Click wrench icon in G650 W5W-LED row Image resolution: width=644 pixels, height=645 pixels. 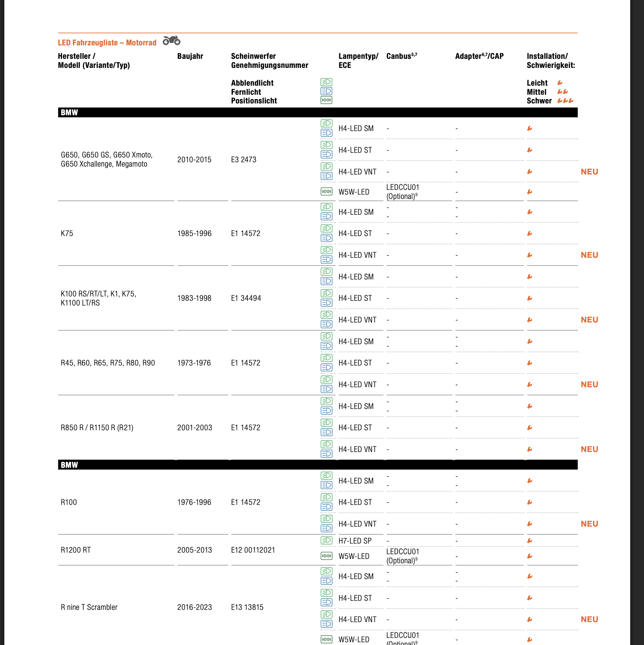(x=530, y=192)
